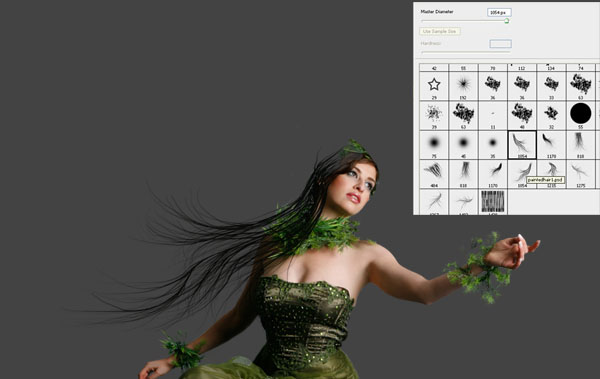Pick the hard round black brush 55

pyautogui.click(x=580, y=116)
